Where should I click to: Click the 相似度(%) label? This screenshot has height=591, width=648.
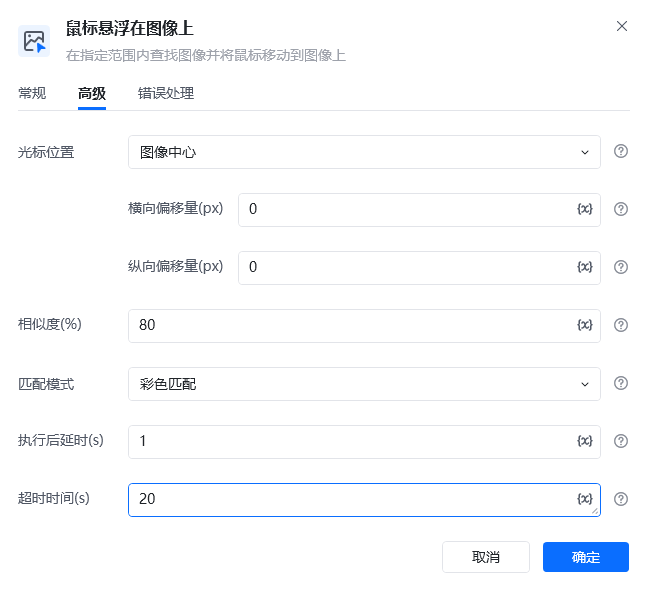point(50,324)
